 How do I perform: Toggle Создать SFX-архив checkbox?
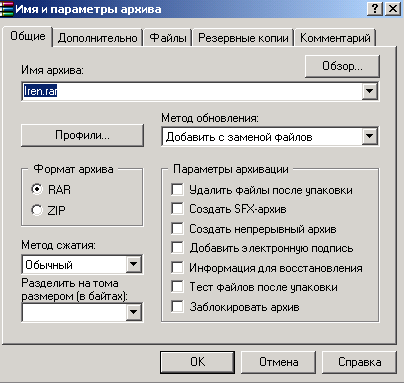[x=177, y=209]
